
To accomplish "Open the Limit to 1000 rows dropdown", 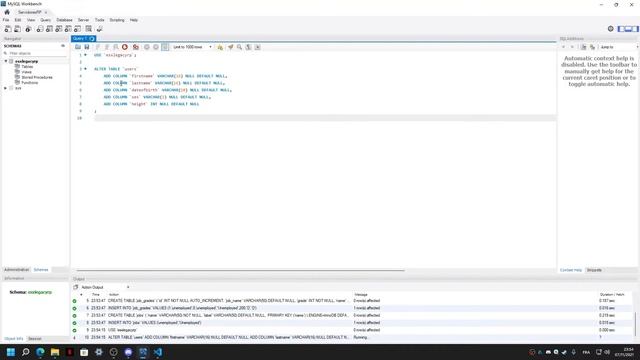I will coord(192,47).
